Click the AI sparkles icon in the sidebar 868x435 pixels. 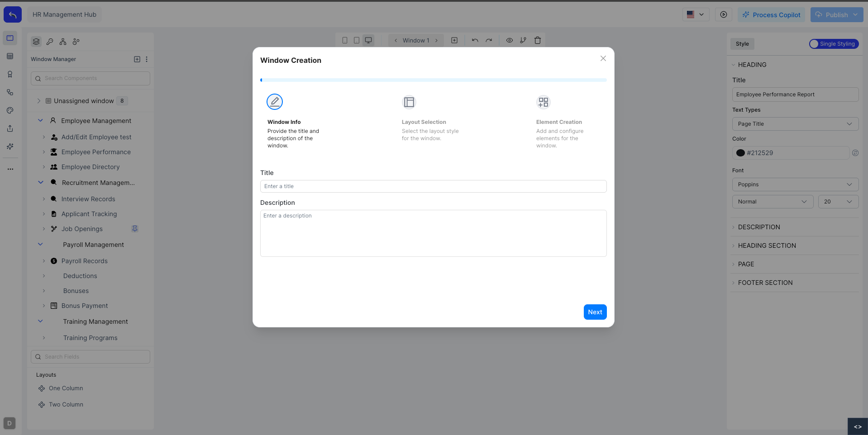pos(10,147)
